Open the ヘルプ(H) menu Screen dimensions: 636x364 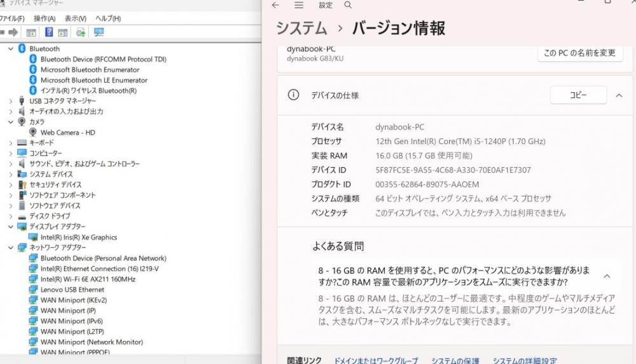pyautogui.click(x=108, y=18)
